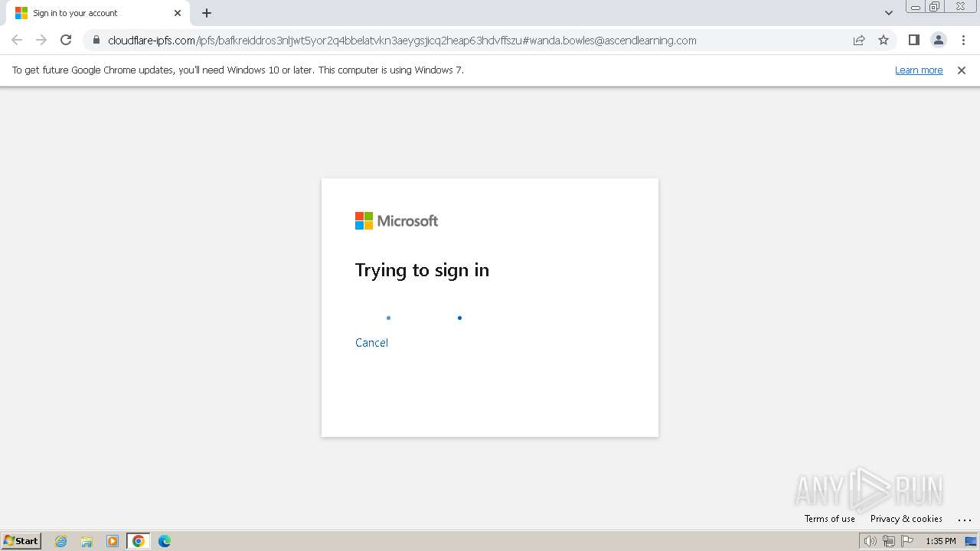Click the share page icon
The height and width of the screenshot is (551, 980).
(x=859, y=40)
